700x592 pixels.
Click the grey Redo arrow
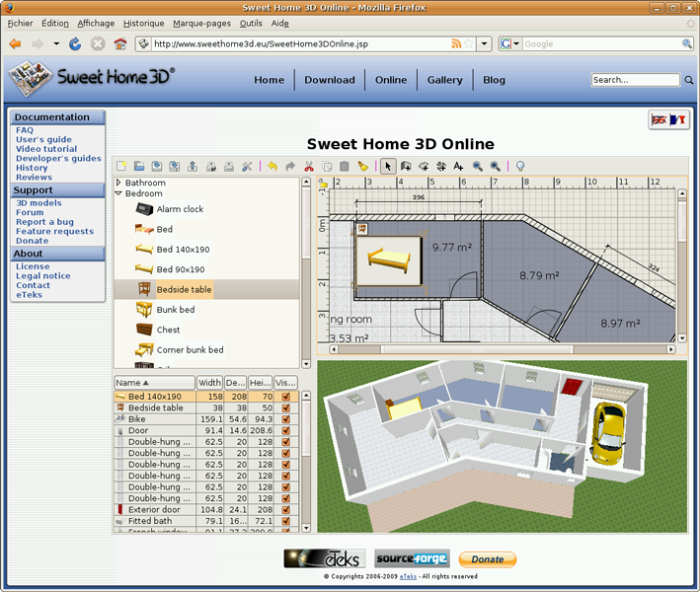click(x=290, y=167)
